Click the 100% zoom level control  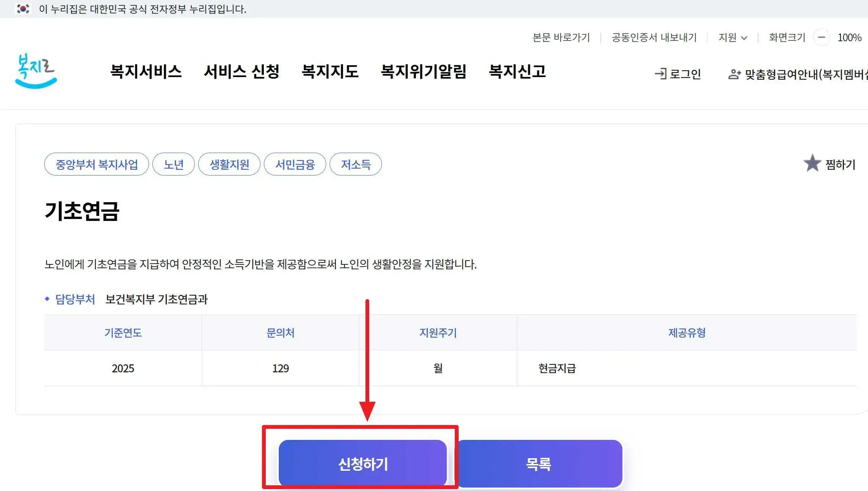(x=849, y=37)
